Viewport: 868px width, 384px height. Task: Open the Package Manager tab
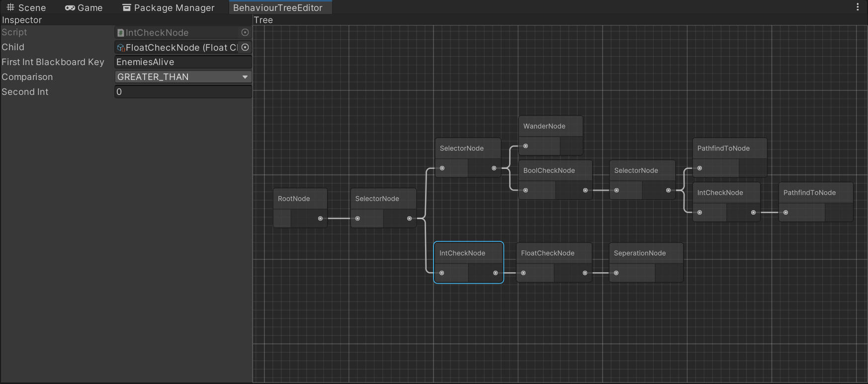click(x=169, y=7)
